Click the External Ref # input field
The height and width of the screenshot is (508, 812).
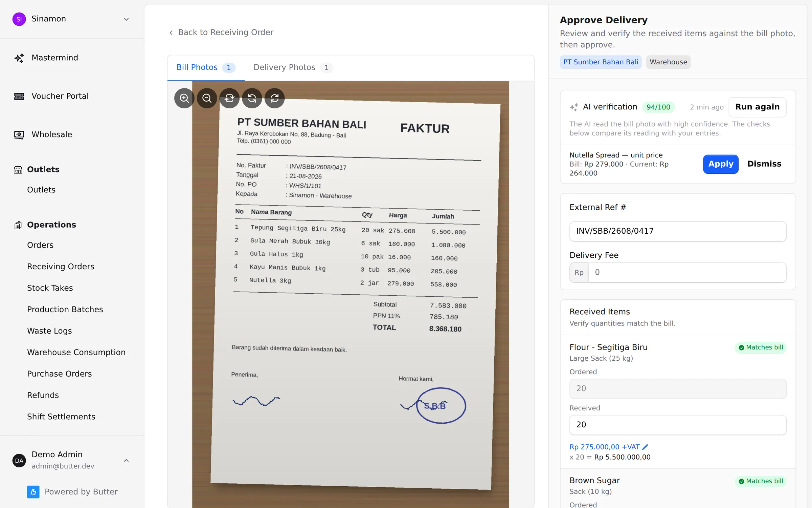coord(678,231)
